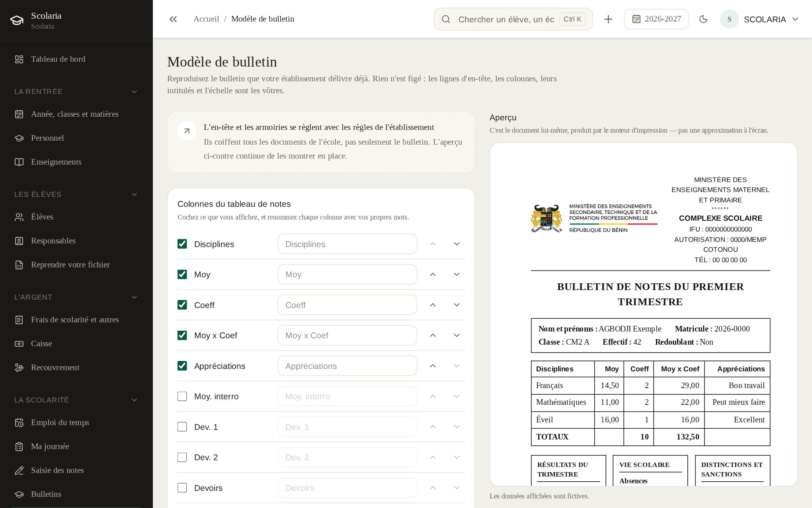This screenshot has width=812, height=508.
Task: Click the Appréciations rename input field
Action: (347, 366)
